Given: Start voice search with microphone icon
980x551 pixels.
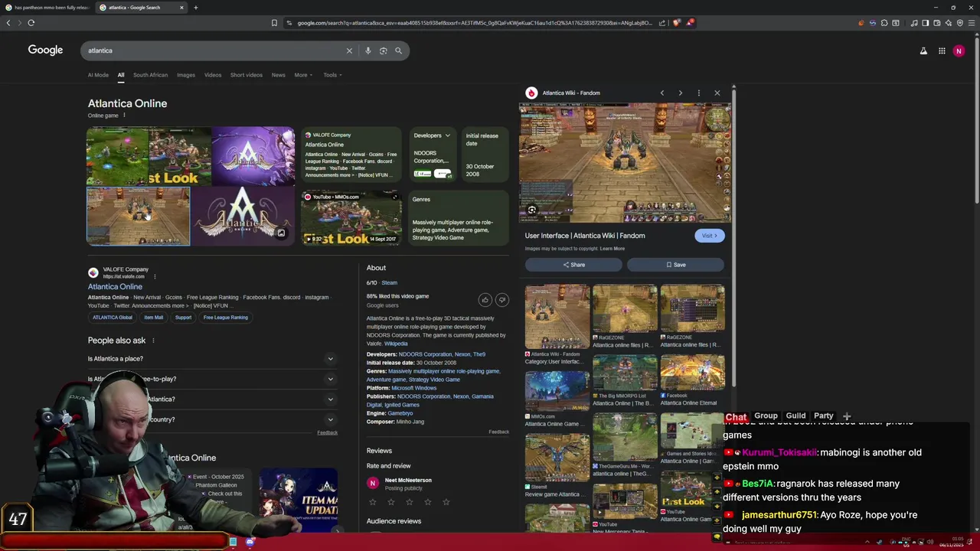Looking at the screenshot, I should [x=368, y=51].
